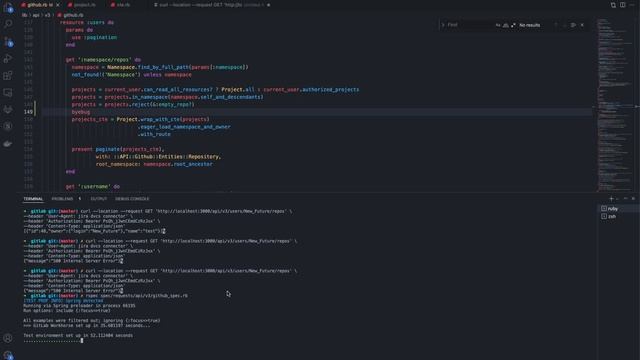
Task: Open the Explorer view in activity bar
Action: (8, 7)
